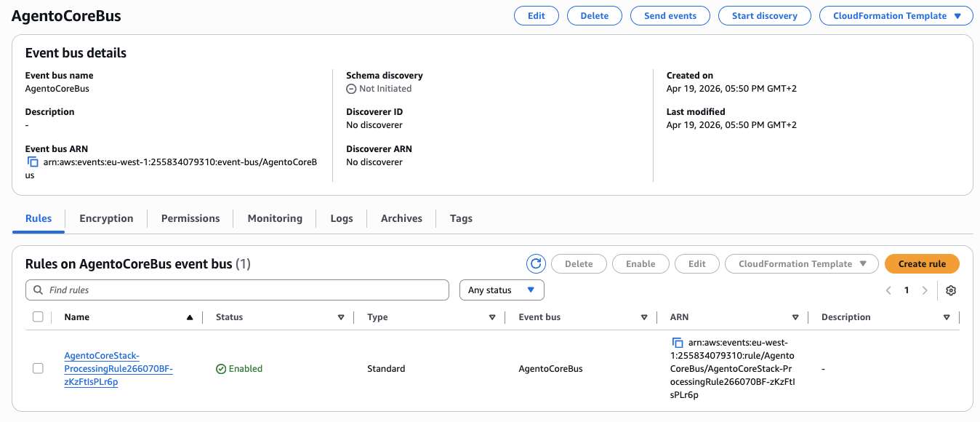Image resolution: width=980 pixels, height=422 pixels.
Task: Sort by Description column arrow
Action: (x=947, y=317)
